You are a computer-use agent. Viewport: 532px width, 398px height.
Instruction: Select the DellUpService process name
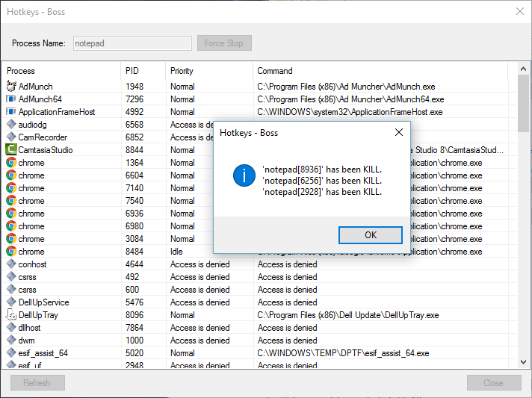pyautogui.click(x=44, y=302)
